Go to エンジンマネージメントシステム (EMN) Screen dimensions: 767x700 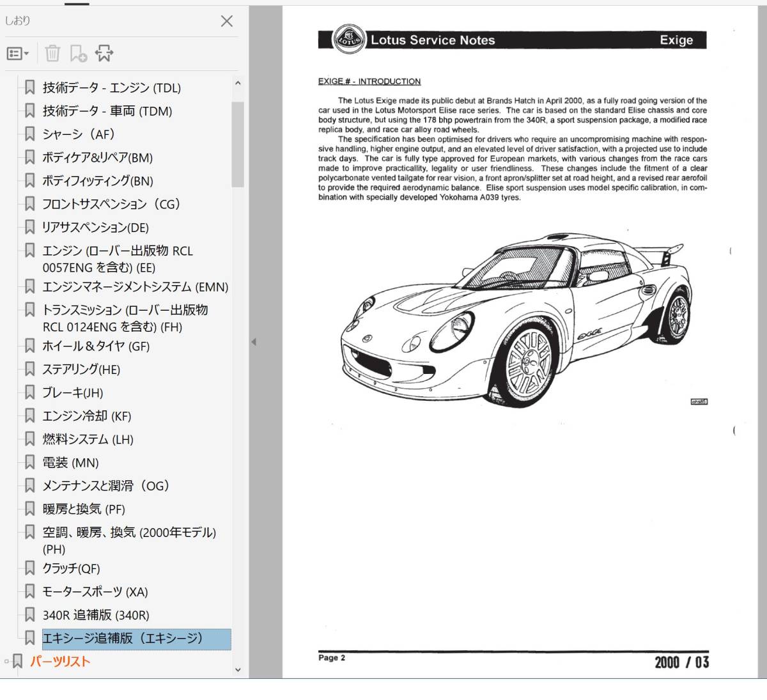tap(136, 287)
